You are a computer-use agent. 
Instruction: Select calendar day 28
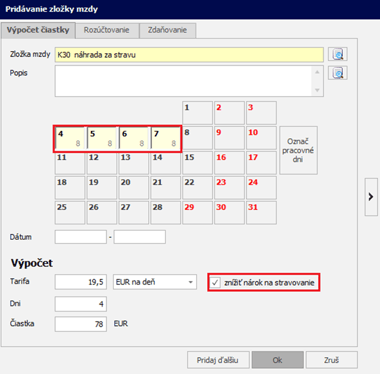pos(166,213)
